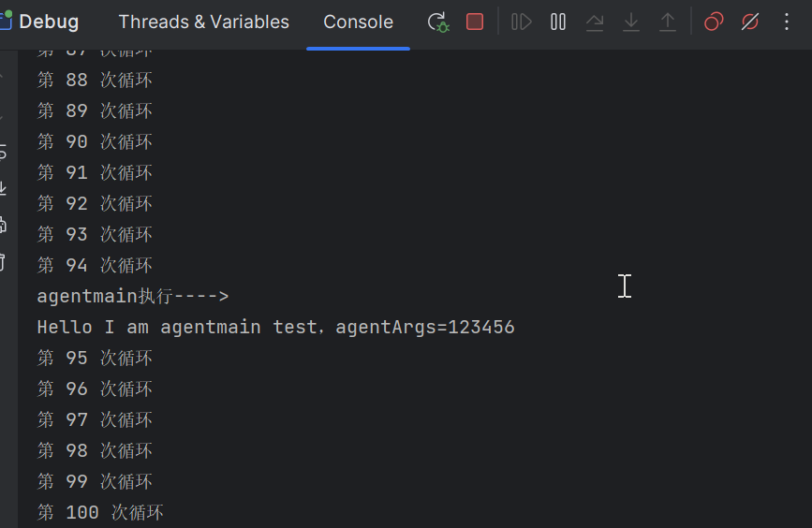Toggle soft-wrap in console sidebar

(3, 152)
